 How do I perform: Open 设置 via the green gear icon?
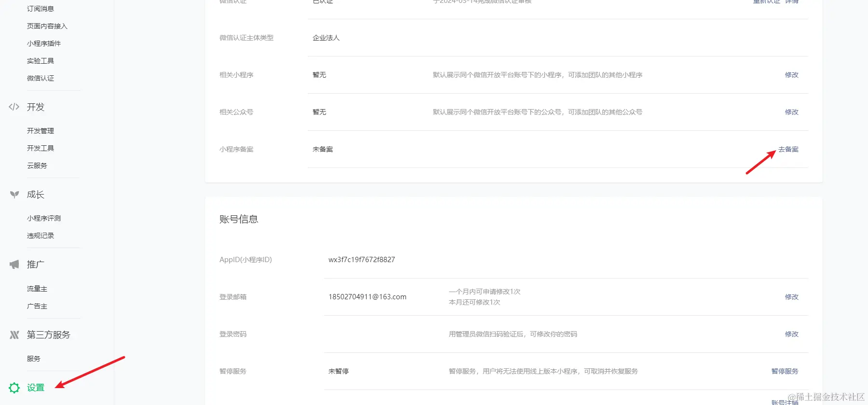14,388
